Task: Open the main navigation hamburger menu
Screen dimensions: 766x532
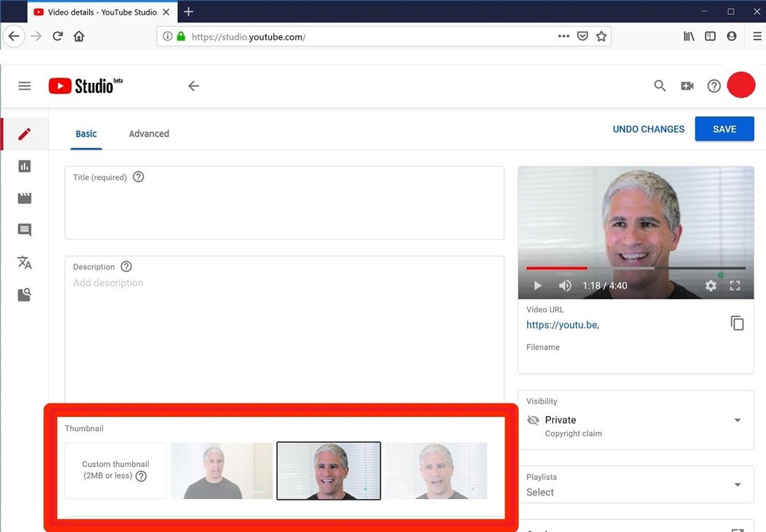Action: [x=24, y=86]
